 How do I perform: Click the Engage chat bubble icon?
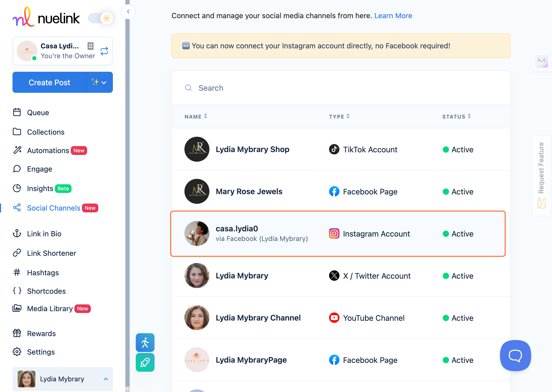[17, 169]
